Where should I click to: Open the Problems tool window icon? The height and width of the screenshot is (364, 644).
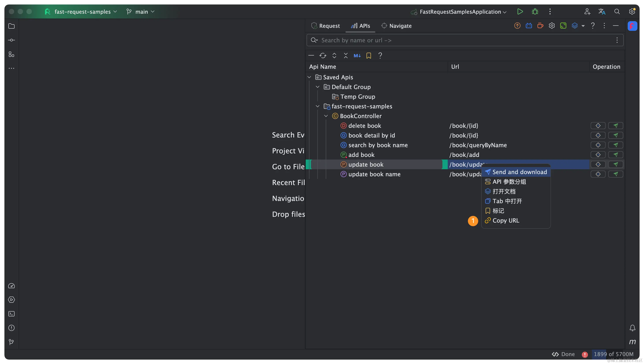pos(11,328)
